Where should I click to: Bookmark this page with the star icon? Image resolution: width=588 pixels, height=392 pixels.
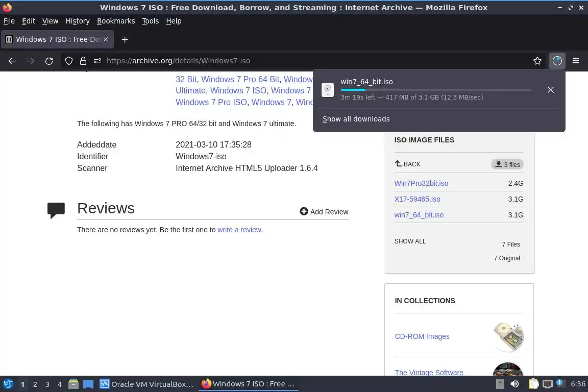coord(537,61)
